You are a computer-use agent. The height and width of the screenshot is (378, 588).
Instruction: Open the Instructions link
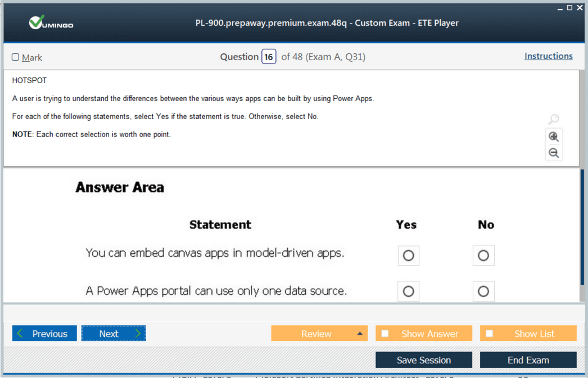548,56
